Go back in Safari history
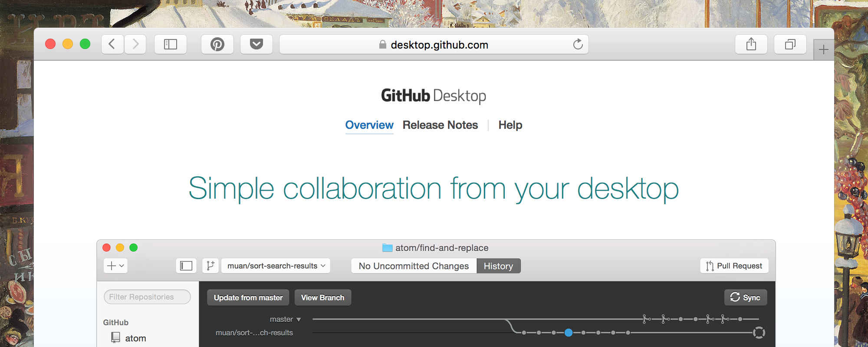The image size is (868, 347). point(112,44)
